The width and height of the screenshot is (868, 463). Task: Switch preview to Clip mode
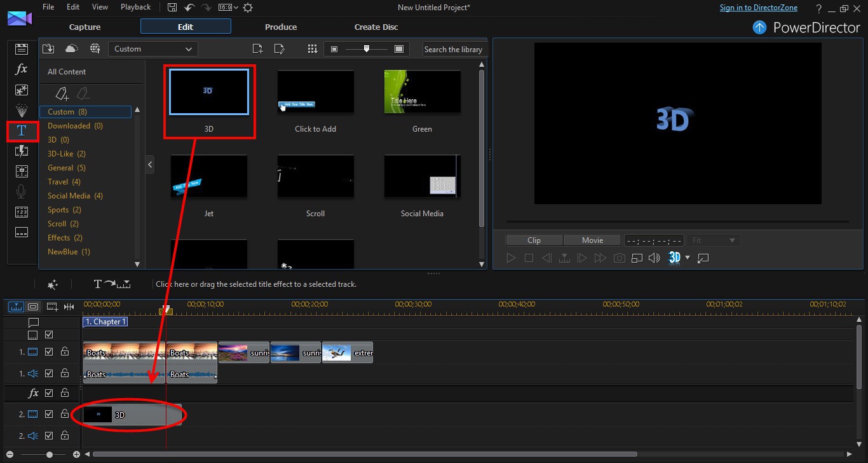(534, 240)
